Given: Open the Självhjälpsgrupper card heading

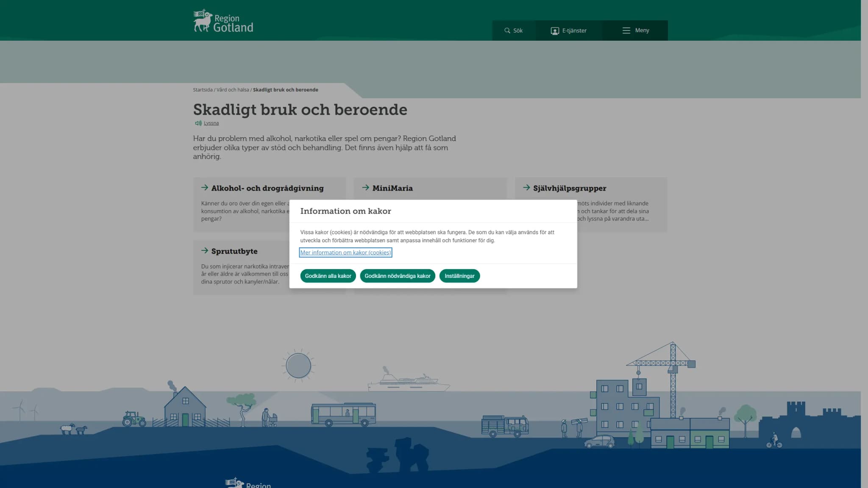Looking at the screenshot, I should pyautogui.click(x=570, y=188).
